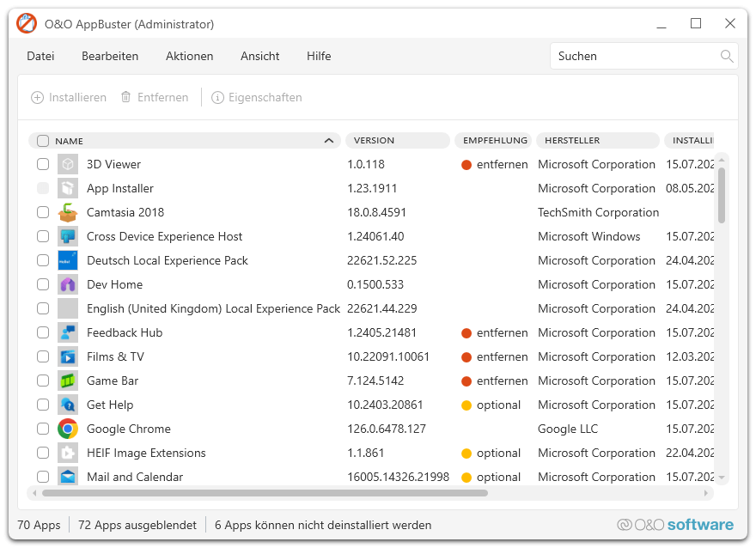This screenshot has width=756, height=548.
Task: Click TechSmith Corporation manufacturer cell
Action: pos(598,212)
